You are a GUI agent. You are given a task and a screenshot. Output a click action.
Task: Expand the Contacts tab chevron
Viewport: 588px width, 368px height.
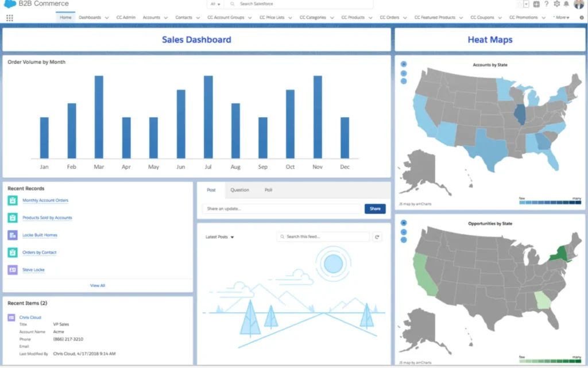198,18
